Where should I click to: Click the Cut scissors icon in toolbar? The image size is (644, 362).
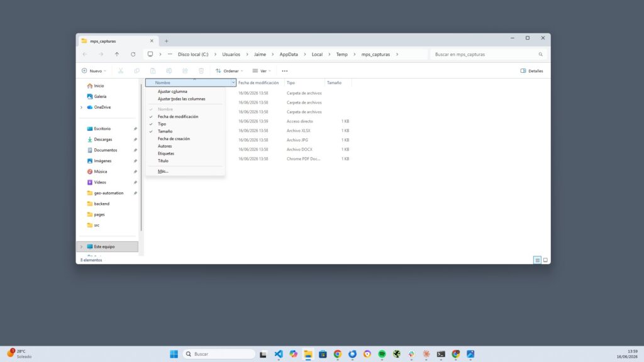pos(121,70)
